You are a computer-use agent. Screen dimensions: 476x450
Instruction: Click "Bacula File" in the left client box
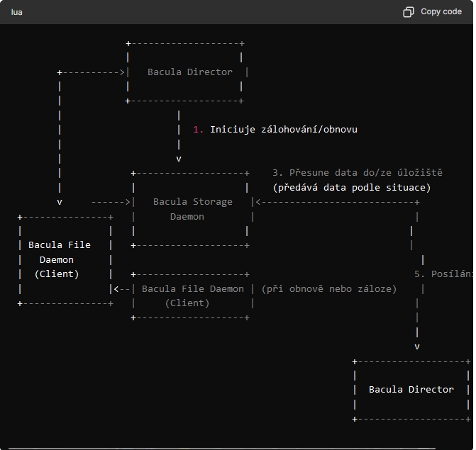pos(60,245)
